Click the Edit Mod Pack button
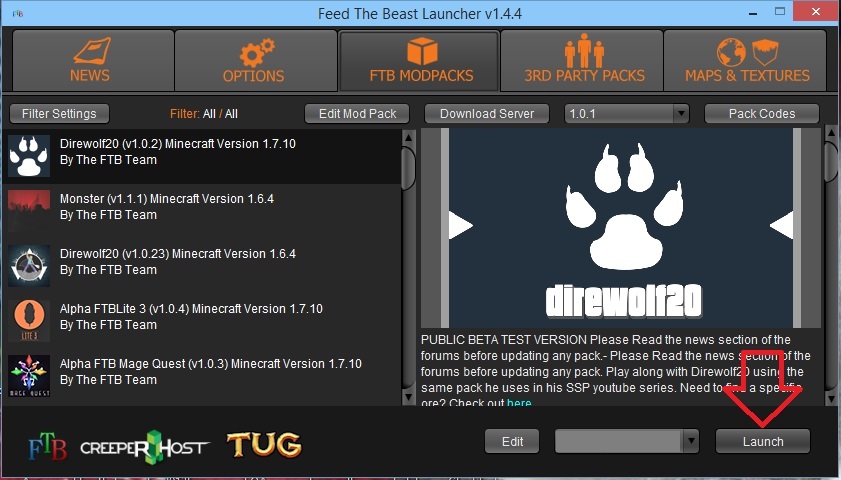 click(x=357, y=114)
